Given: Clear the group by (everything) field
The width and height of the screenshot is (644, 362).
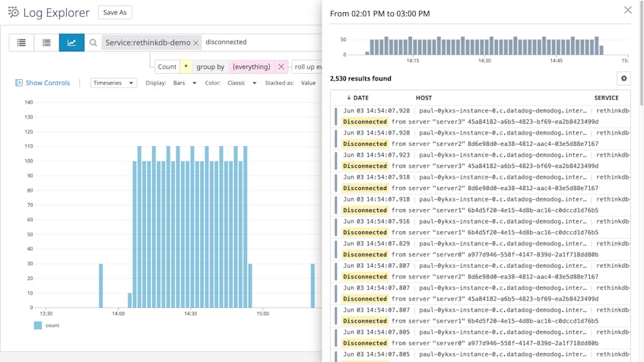Looking at the screenshot, I should pos(281,67).
